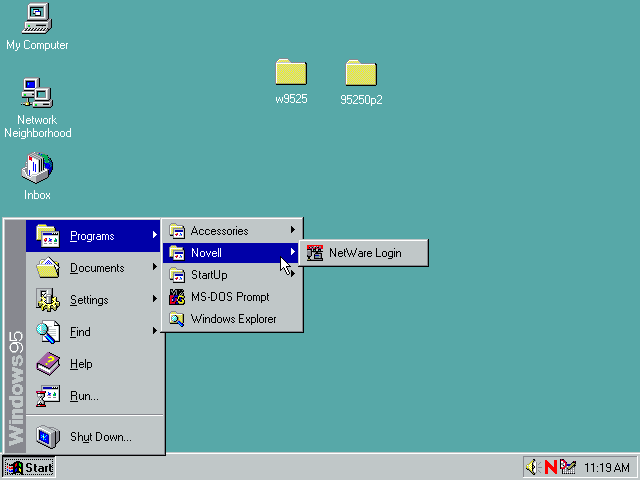Open Settings in the Start menu
640x480 pixels.
pyautogui.click(x=93, y=300)
